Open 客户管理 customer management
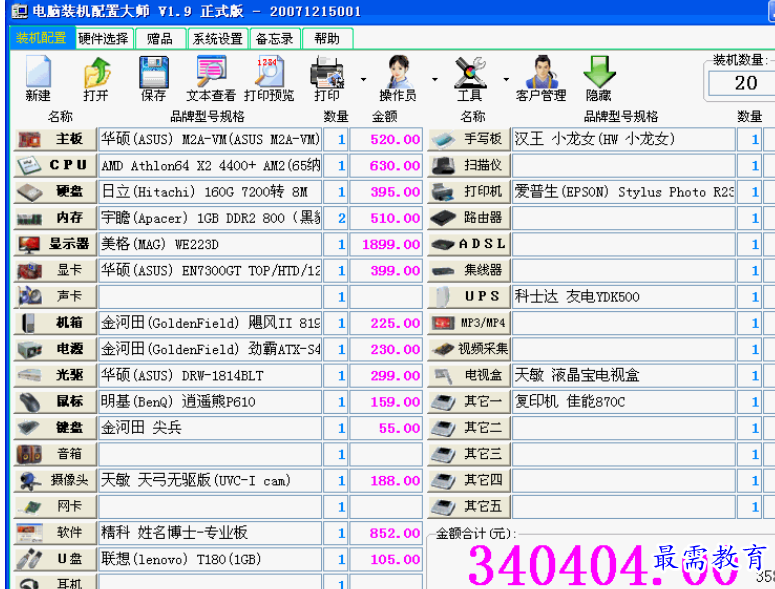Viewport: 775px width, 589px height. coord(541,78)
